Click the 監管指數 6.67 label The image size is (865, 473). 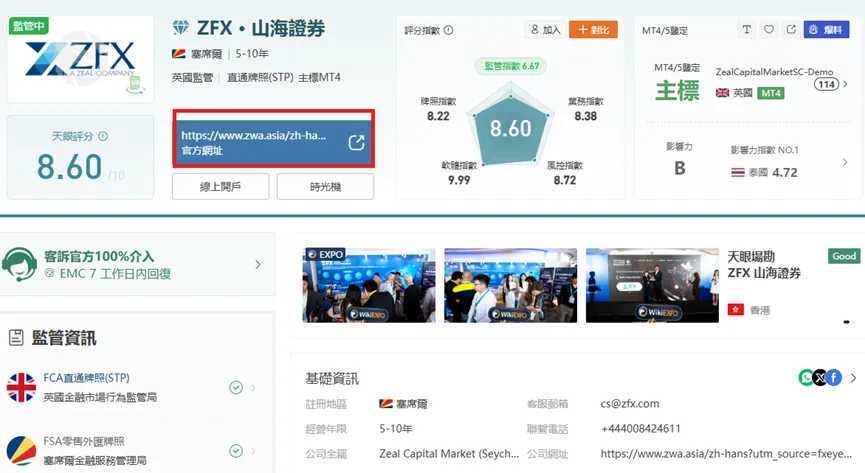tap(511, 66)
